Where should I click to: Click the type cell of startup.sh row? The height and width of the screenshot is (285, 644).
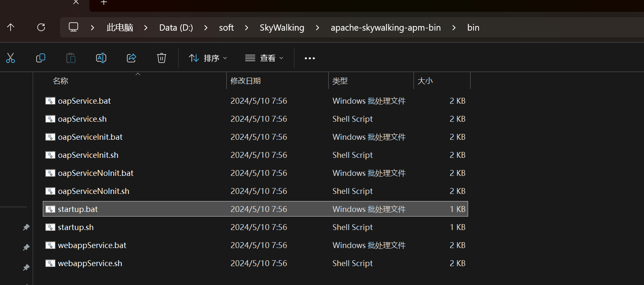[353, 227]
